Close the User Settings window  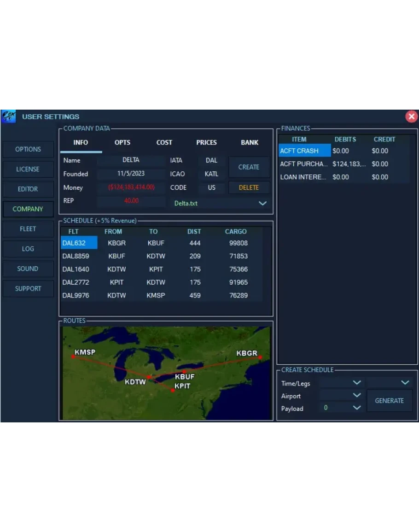(411, 117)
